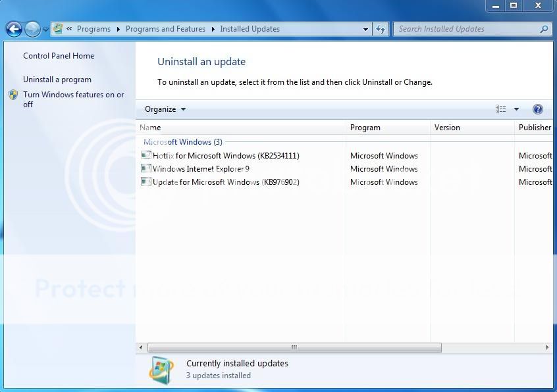Click the Windows shield icon in sidebar
557x392 pixels.
pyautogui.click(x=13, y=95)
